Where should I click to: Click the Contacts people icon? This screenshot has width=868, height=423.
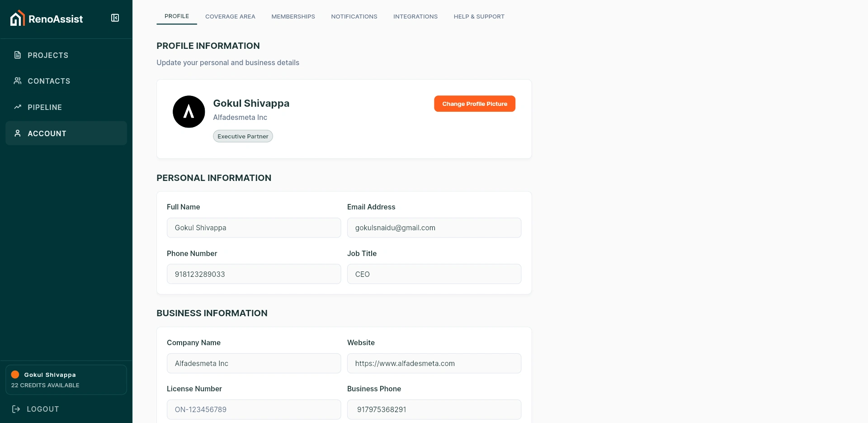pos(18,81)
